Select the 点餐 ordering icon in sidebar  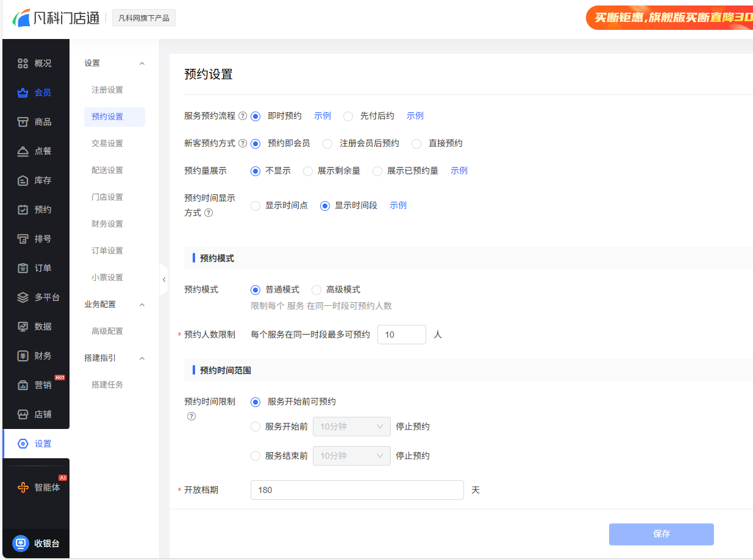(x=23, y=151)
